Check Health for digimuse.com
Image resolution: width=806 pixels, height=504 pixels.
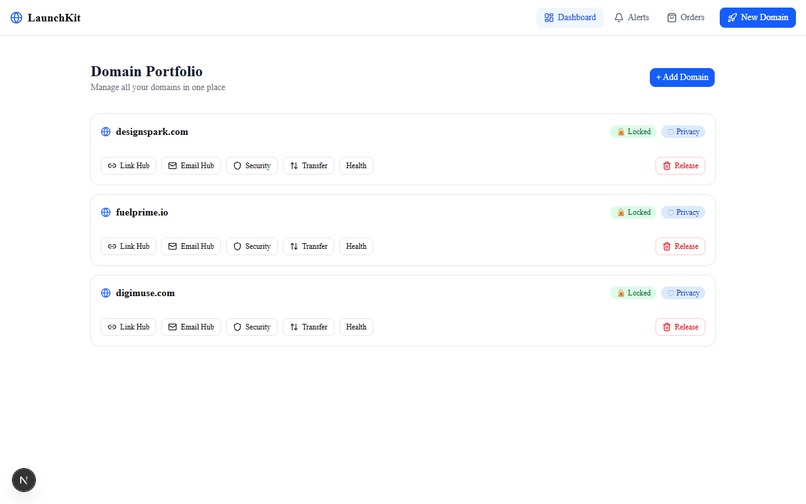tap(356, 327)
